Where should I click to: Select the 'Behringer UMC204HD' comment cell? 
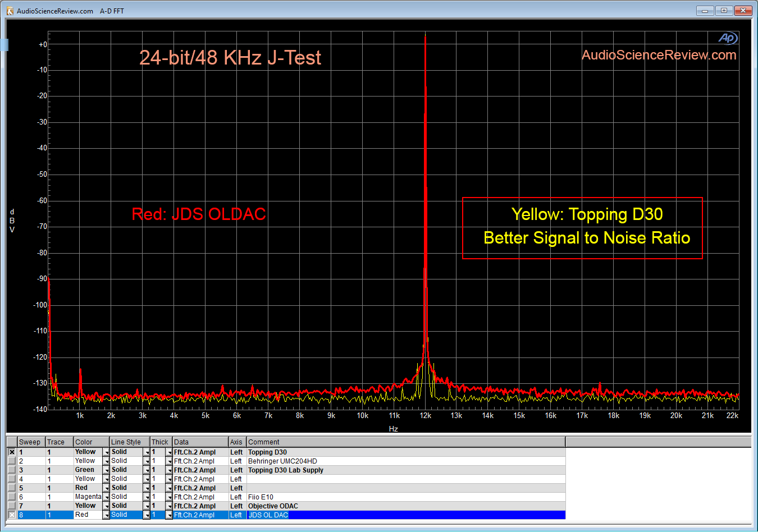pos(406,461)
